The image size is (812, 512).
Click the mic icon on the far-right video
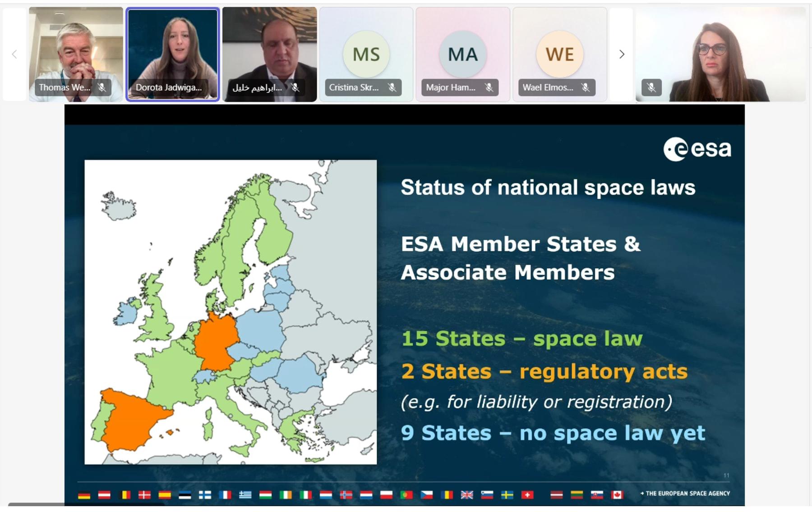coord(651,87)
